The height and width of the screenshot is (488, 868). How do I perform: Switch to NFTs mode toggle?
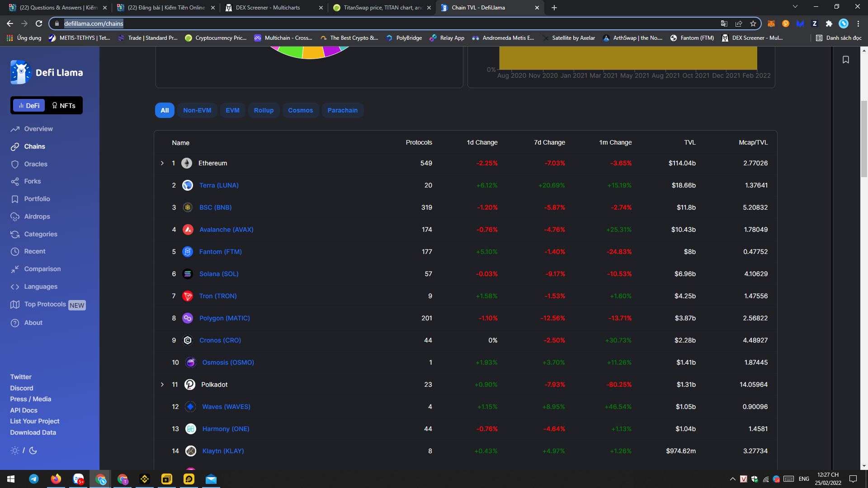[x=64, y=105]
